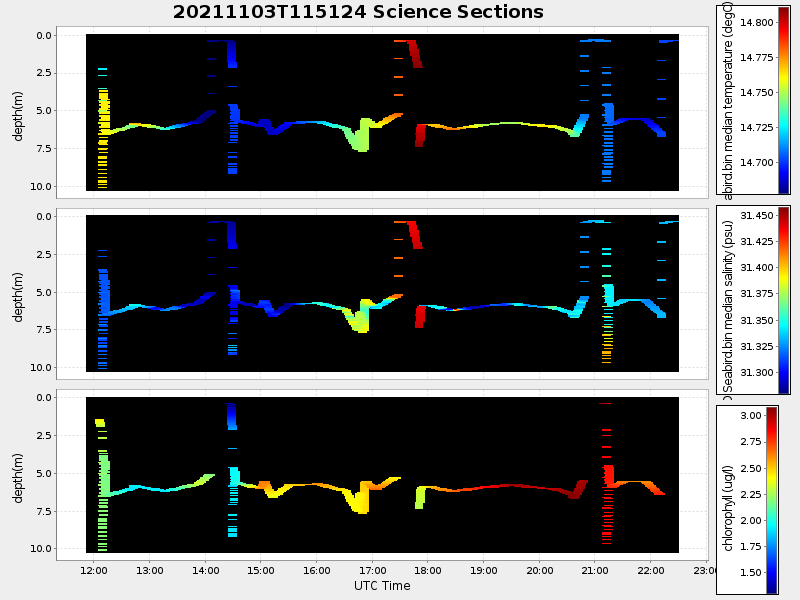The height and width of the screenshot is (600, 800).
Task: Click the 31.300 salinity colorbar tick
Action: coord(757,373)
